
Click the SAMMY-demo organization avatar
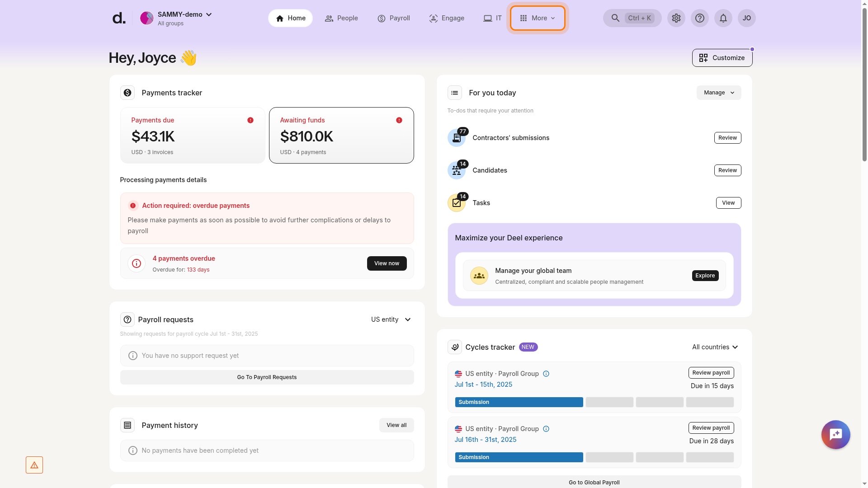pos(147,18)
